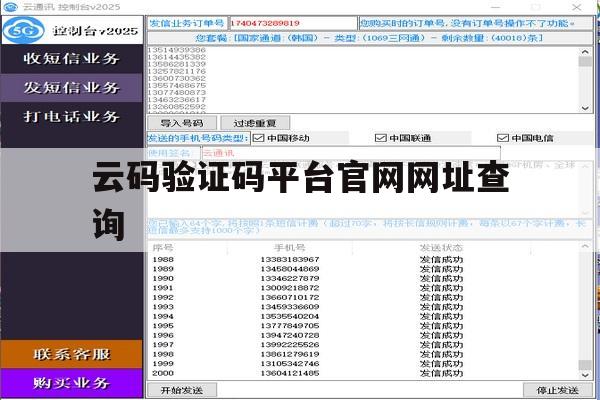Image resolution: width=600 pixels, height=400 pixels.
Task: Click number 13257821176 in the import list
Action: [x=176, y=71]
